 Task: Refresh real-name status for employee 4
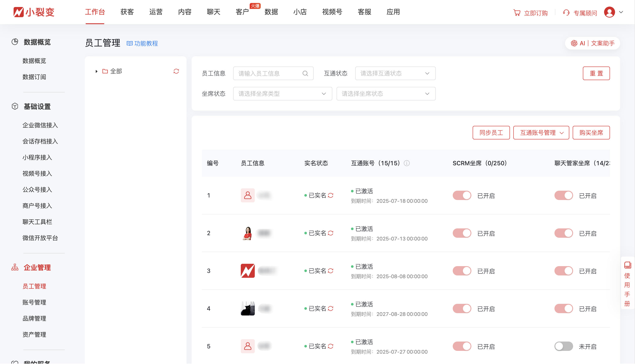(x=331, y=308)
